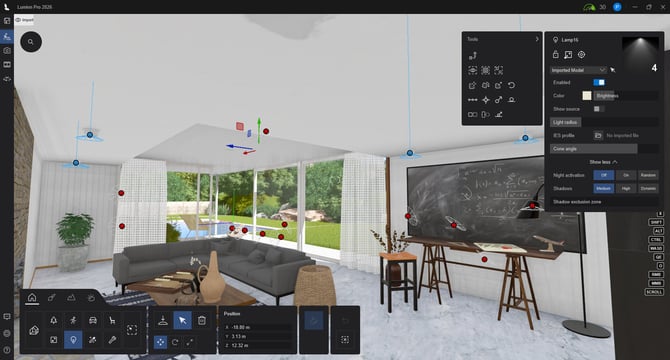Adjust the Cone angle slider
This screenshot has width=670, height=360.
click(604, 149)
